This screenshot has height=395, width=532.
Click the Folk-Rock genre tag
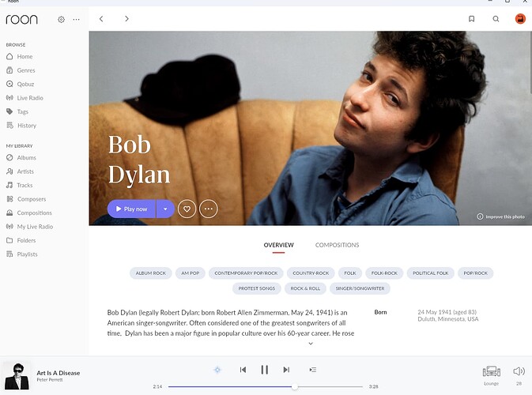coord(384,273)
